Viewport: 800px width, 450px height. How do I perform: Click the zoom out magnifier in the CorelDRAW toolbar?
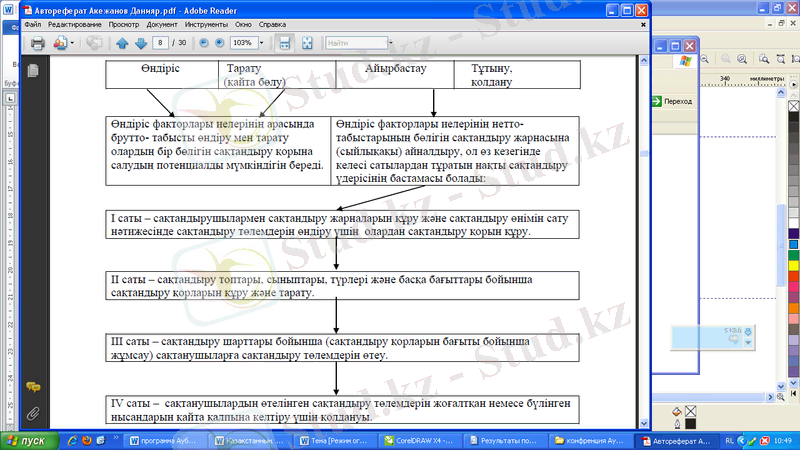point(704,59)
